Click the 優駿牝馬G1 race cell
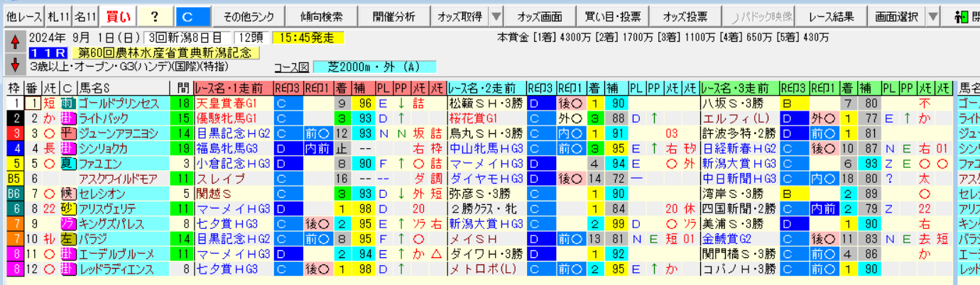Viewport: 980px width, 285px height. (x=233, y=118)
